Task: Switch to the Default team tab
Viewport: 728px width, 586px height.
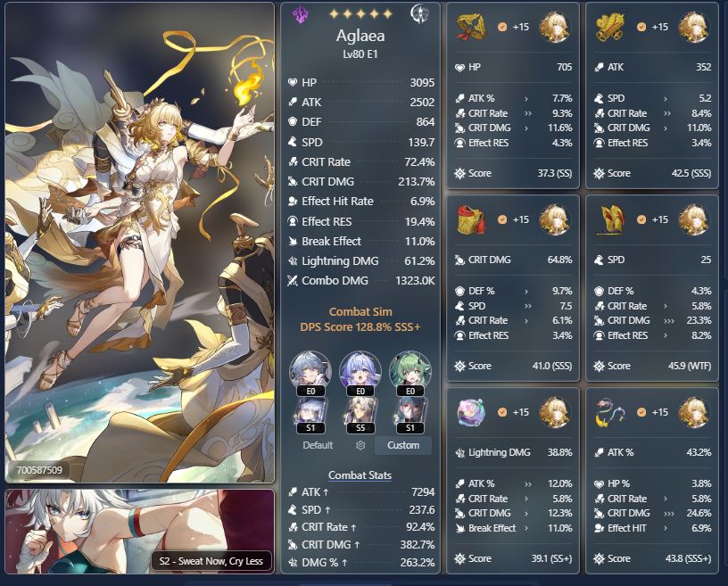Action: [x=318, y=445]
